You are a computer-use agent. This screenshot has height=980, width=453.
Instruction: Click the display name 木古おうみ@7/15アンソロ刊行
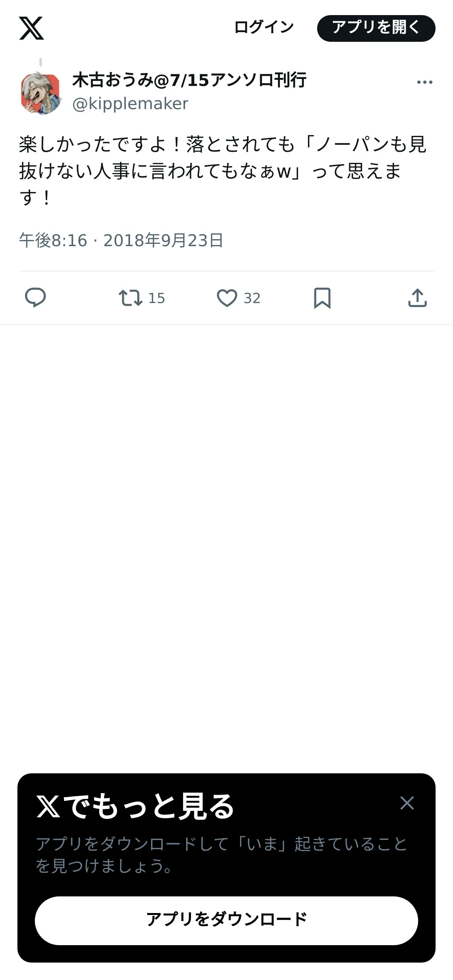click(189, 80)
